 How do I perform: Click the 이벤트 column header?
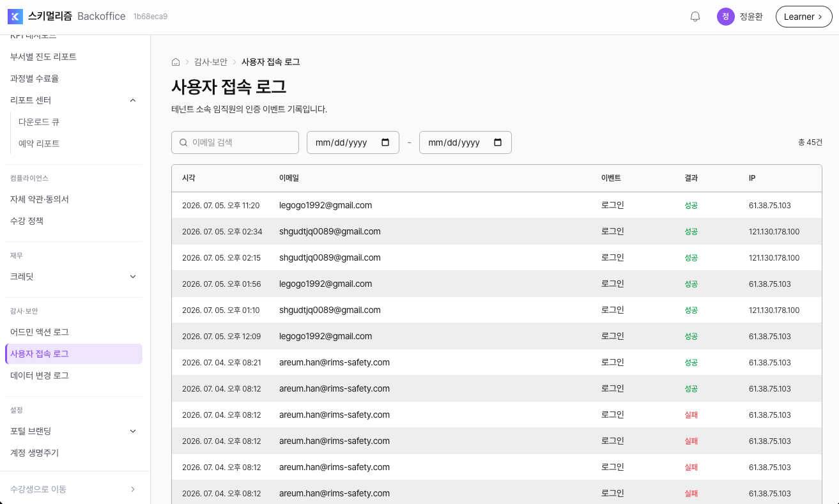pos(611,178)
